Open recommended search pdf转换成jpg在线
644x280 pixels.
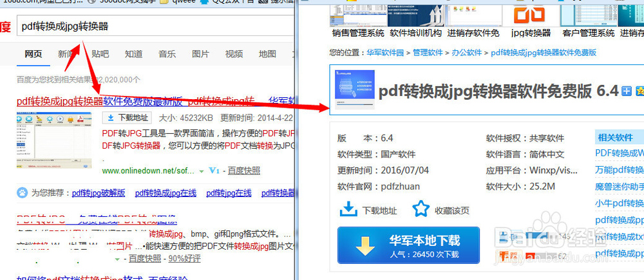pos(166,192)
